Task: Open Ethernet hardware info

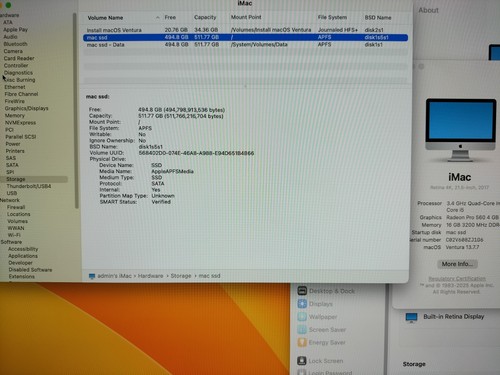Action: tap(15, 87)
